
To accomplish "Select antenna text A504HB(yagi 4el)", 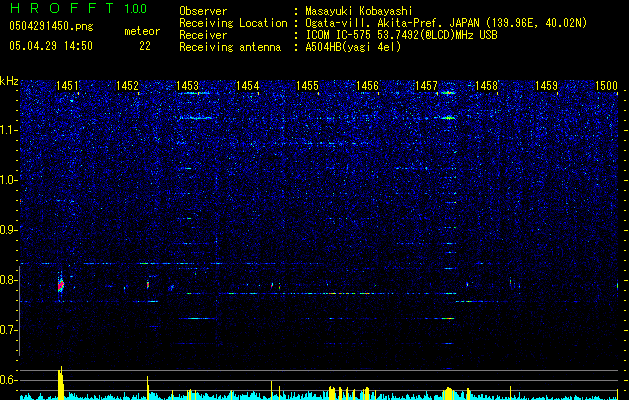I will (353, 47).
